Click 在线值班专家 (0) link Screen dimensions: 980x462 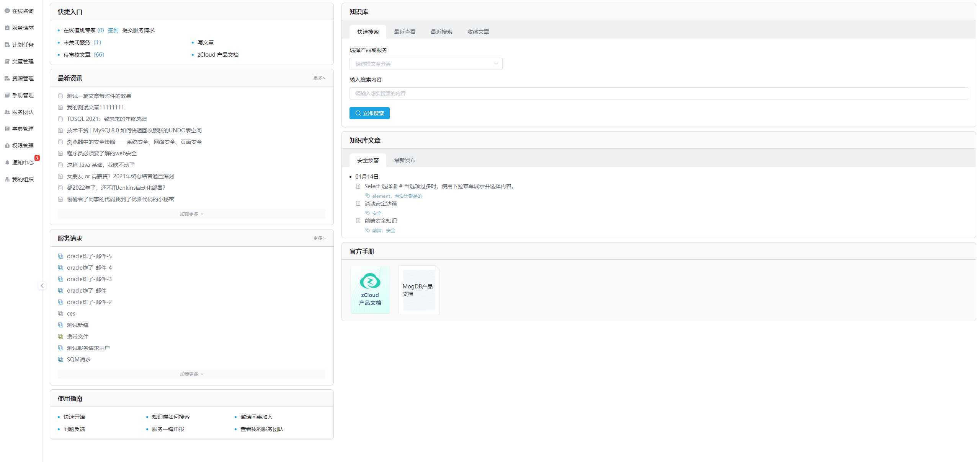[x=84, y=30]
